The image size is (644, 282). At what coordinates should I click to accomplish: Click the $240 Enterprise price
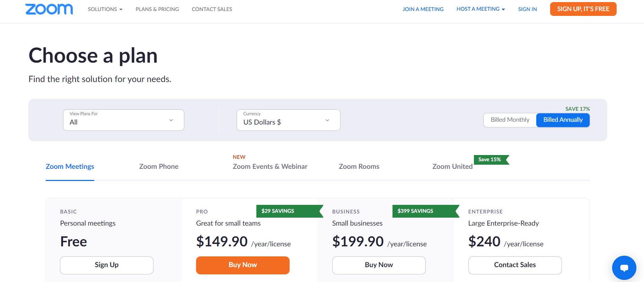click(x=484, y=242)
